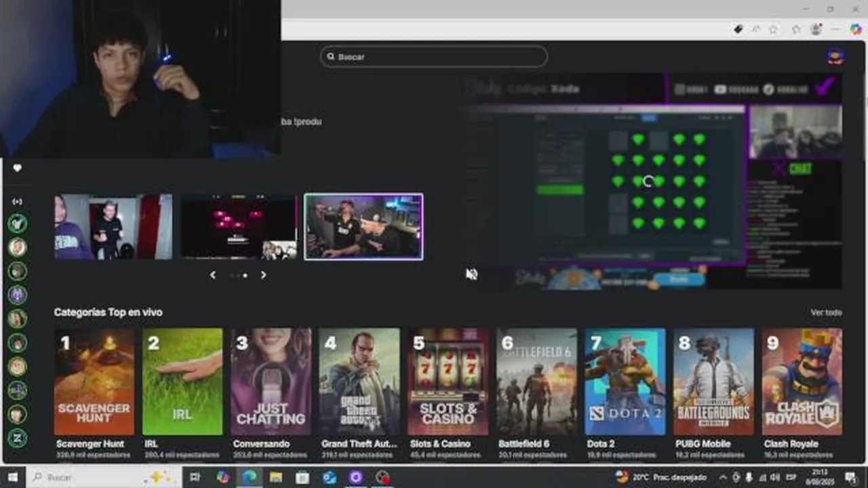
Task: Open the sixth followed channel avatar
Action: (18, 342)
